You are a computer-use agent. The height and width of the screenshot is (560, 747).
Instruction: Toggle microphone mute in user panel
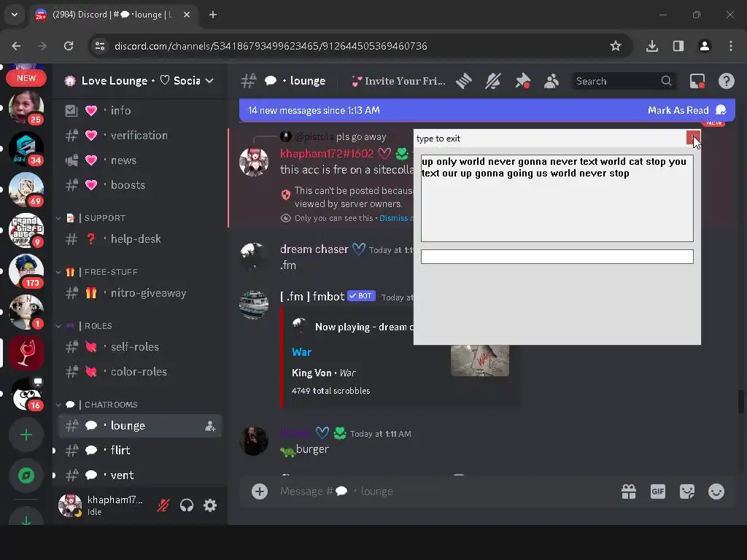coord(163,505)
